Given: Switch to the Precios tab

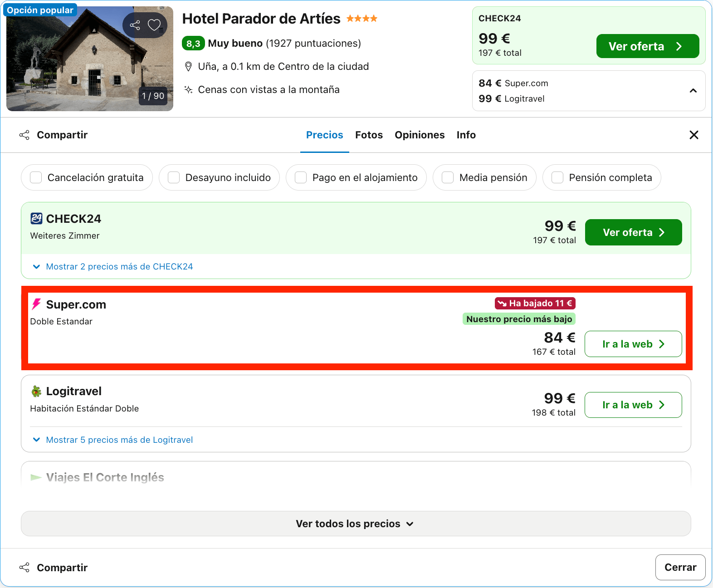Looking at the screenshot, I should (x=325, y=135).
